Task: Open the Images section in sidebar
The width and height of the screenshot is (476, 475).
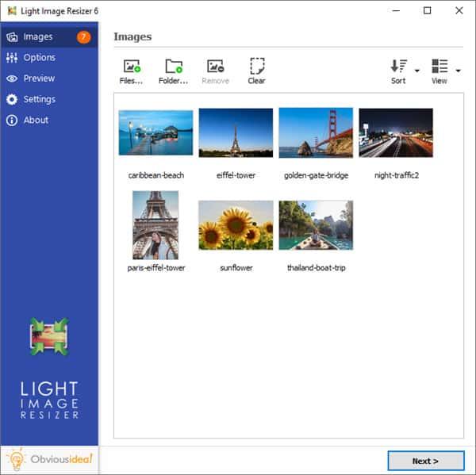Action: pyautogui.click(x=38, y=36)
